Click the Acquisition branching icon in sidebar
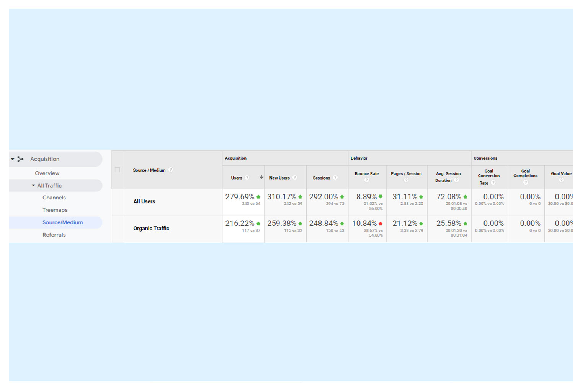Image resolution: width=588 pixels, height=392 pixels. tap(20, 159)
